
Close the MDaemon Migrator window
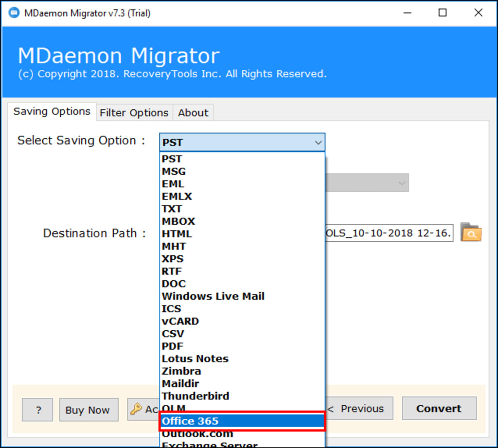click(478, 13)
